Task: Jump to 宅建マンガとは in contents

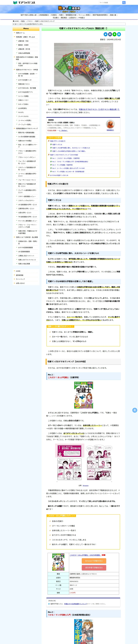Action: [57, 144]
